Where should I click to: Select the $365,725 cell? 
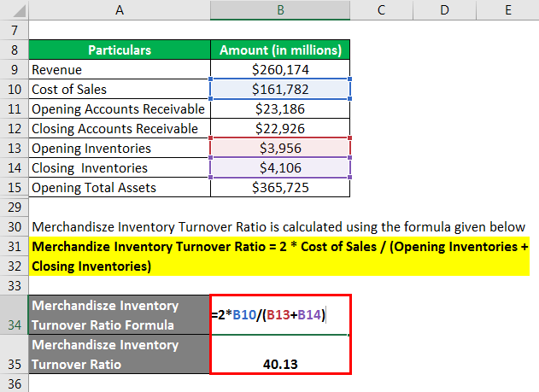pyautogui.click(x=280, y=187)
